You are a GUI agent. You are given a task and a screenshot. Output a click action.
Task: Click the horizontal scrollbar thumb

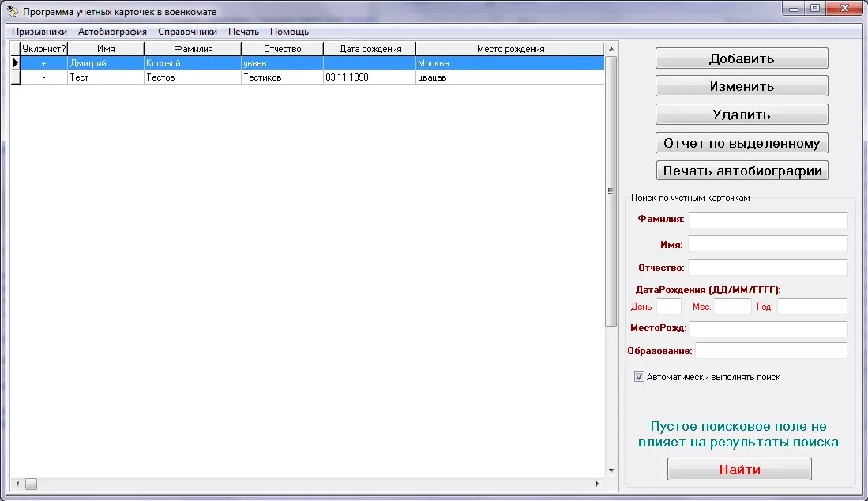click(31, 484)
